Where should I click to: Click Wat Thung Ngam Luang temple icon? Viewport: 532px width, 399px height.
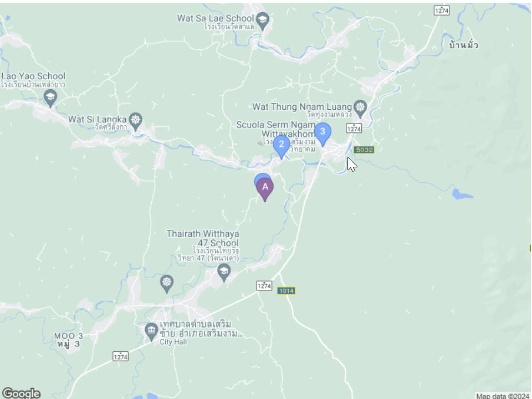(360, 109)
